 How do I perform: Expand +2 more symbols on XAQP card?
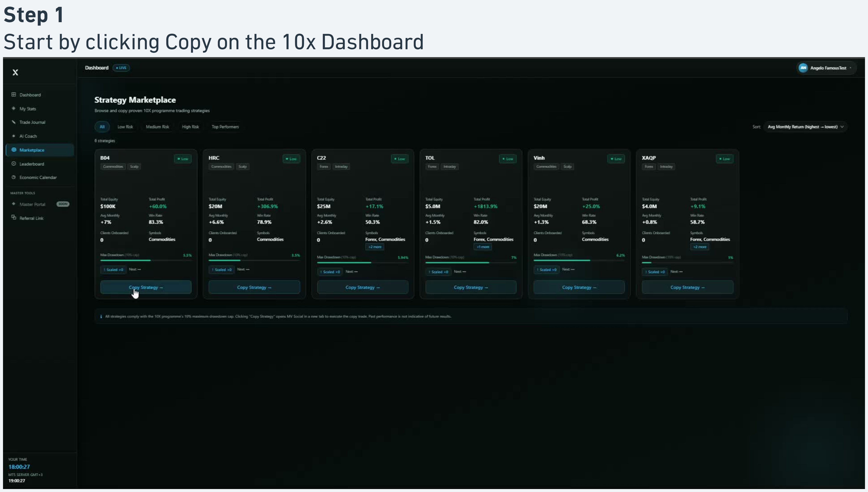pyautogui.click(x=700, y=247)
